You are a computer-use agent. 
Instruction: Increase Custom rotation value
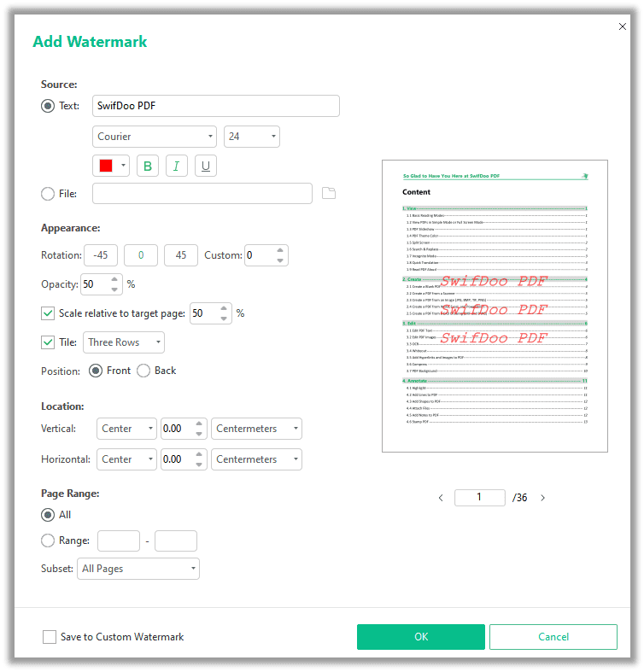coord(280,250)
